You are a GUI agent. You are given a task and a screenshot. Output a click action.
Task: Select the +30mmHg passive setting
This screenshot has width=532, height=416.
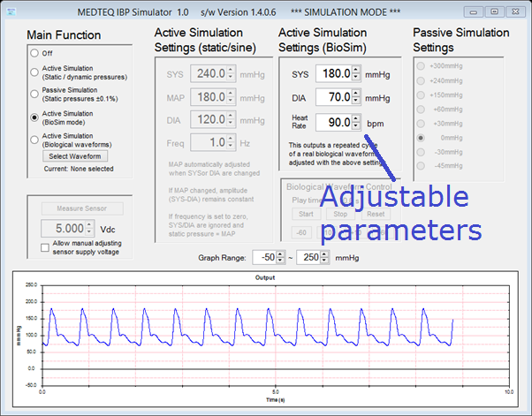pyautogui.click(x=421, y=124)
